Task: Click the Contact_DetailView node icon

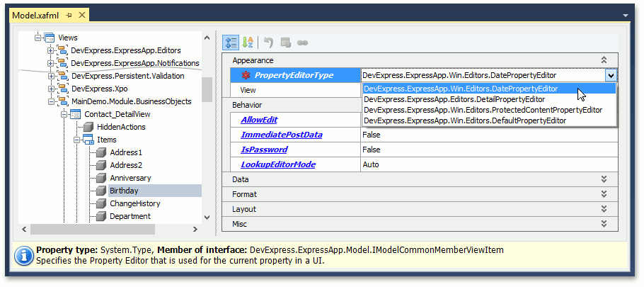Action: (x=76, y=114)
